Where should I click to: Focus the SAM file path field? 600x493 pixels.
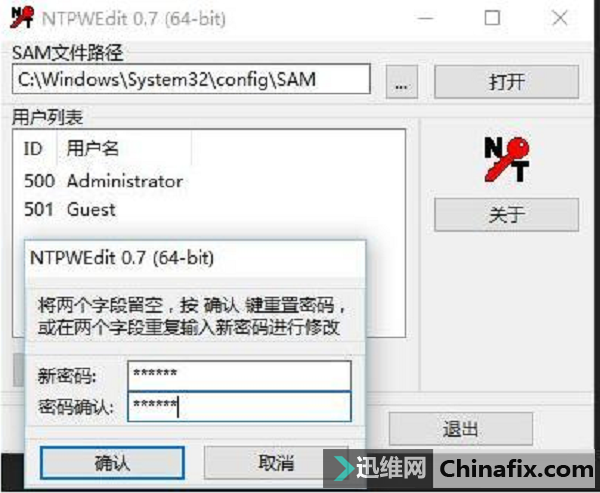pyautogui.click(x=191, y=79)
